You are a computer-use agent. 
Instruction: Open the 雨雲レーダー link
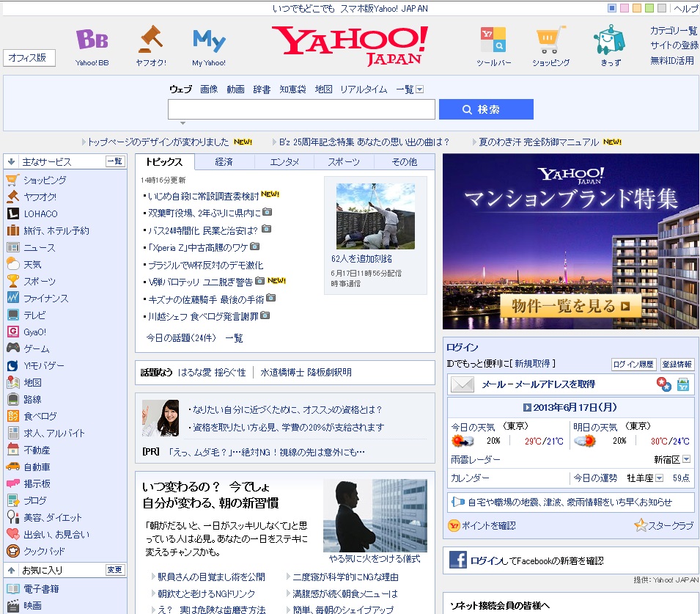click(476, 459)
